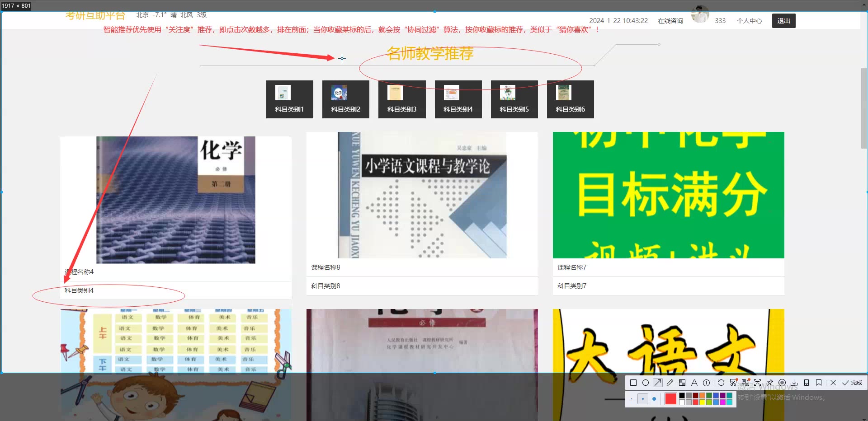Select the text annotation tool

(x=694, y=383)
